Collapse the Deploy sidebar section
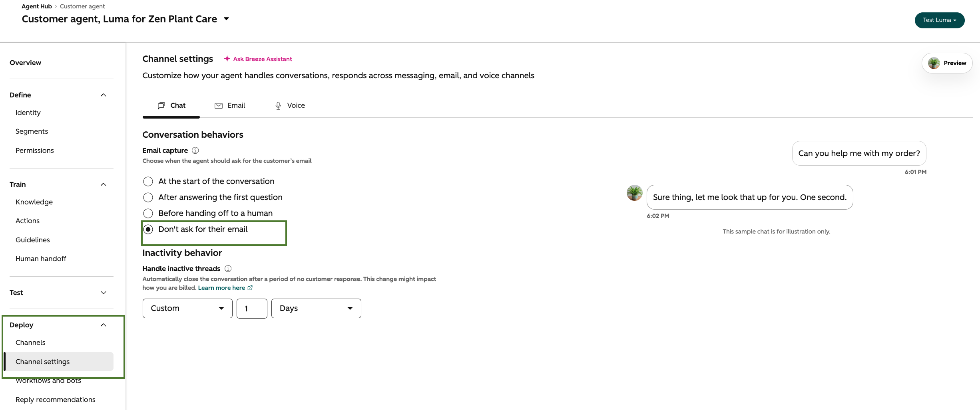The image size is (980, 410). [x=104, y=325]
